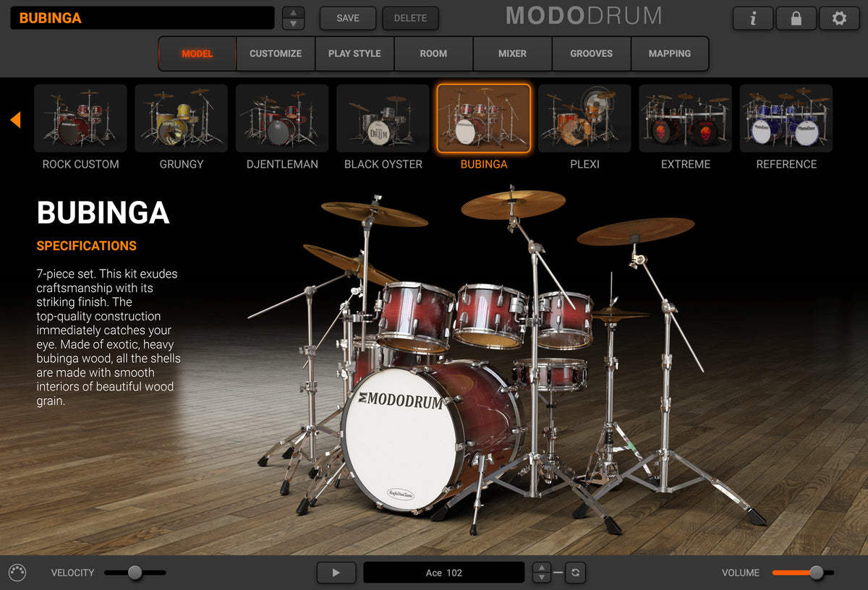Click the MODODRUM logo title
Image resolution: width=868 pixels, height=590 pixels.
coord(584,16)
